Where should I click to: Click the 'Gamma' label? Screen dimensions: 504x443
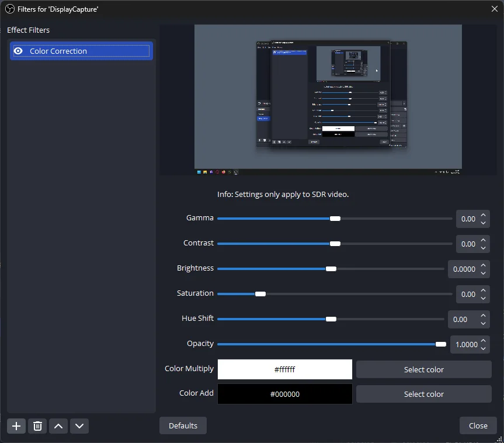(200, 218)
